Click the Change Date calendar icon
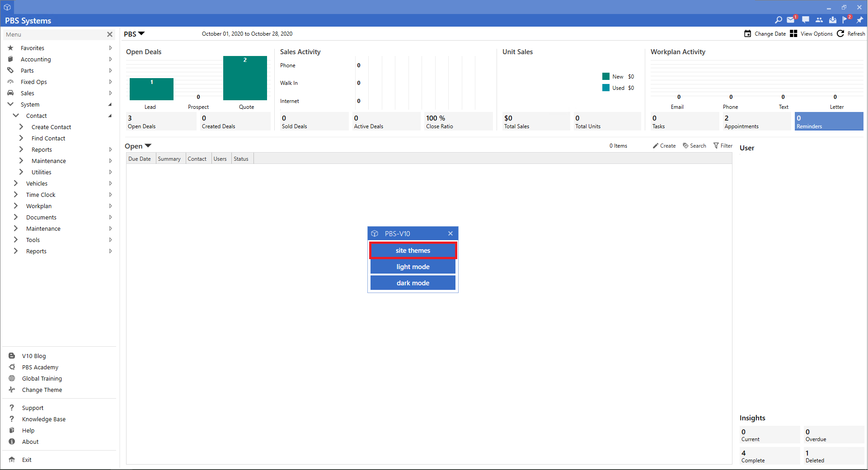 [748, 34]
